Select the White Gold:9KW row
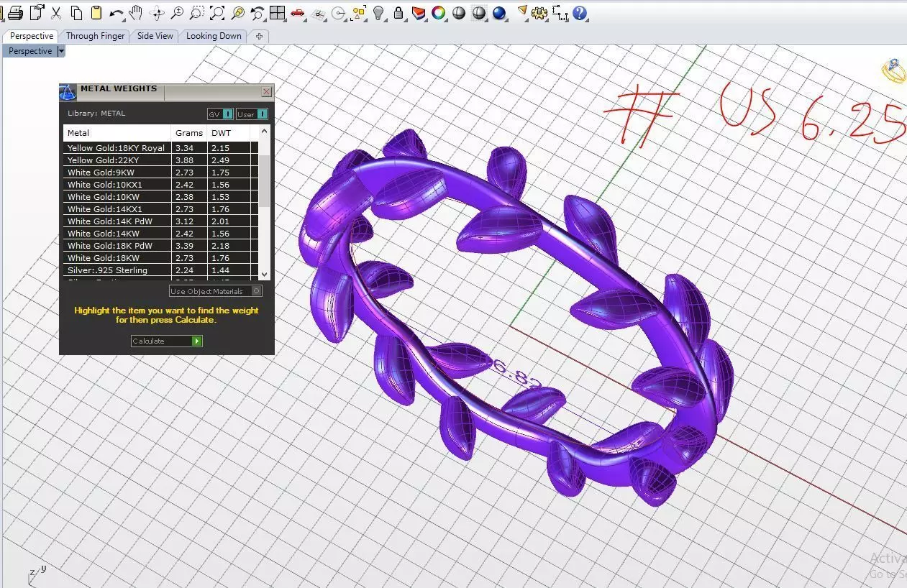Viewport: 907px width, 588px height. click(x=161, y=173)
